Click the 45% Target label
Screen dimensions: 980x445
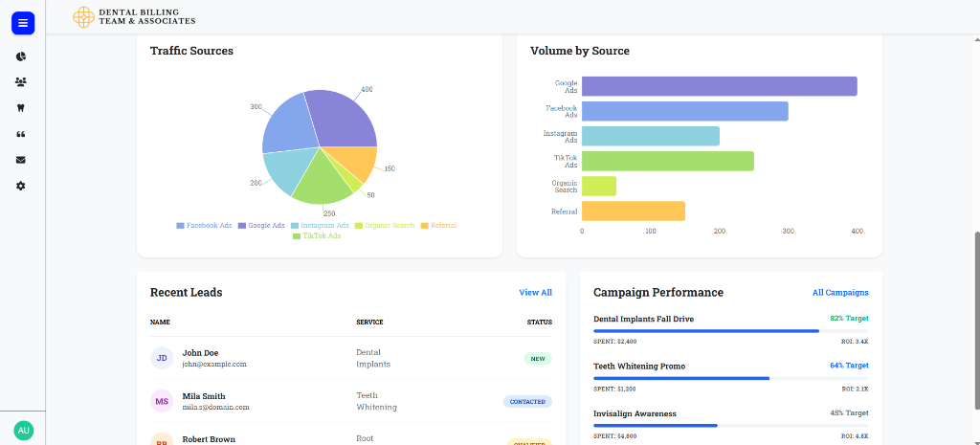(850, 413)
